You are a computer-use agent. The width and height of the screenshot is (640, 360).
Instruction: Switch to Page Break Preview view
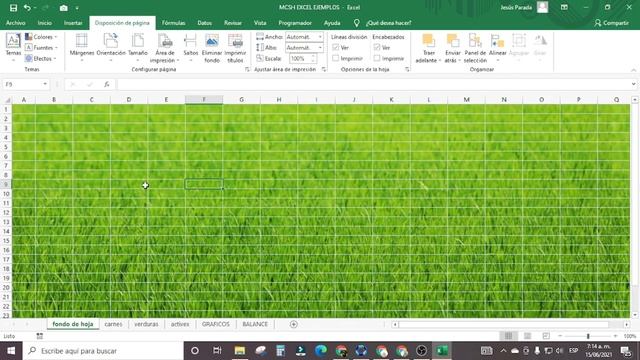[546, 336]
